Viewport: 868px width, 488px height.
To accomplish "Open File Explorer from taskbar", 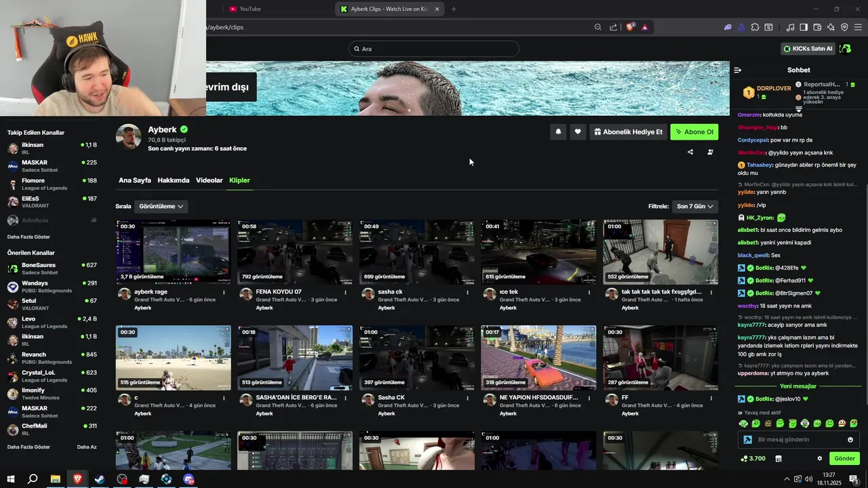I will 56,479.
